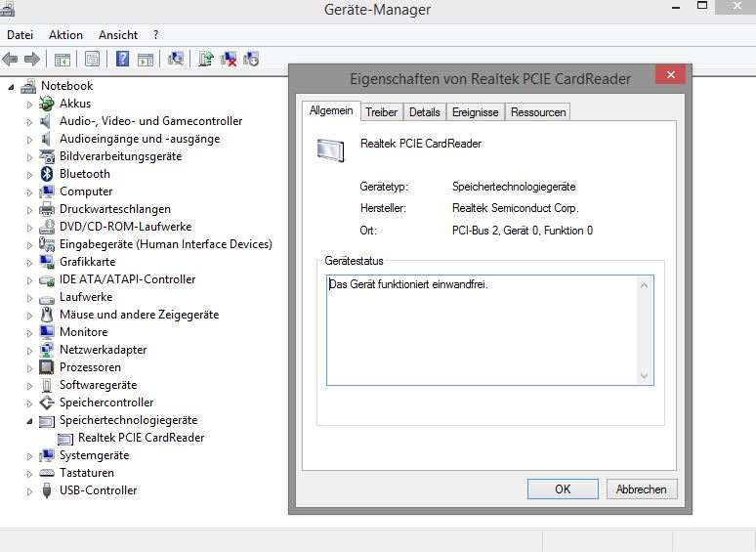Screen dimensions: 756x552
Task: Click the Gerätestatus text box
Action: point(490,330)
